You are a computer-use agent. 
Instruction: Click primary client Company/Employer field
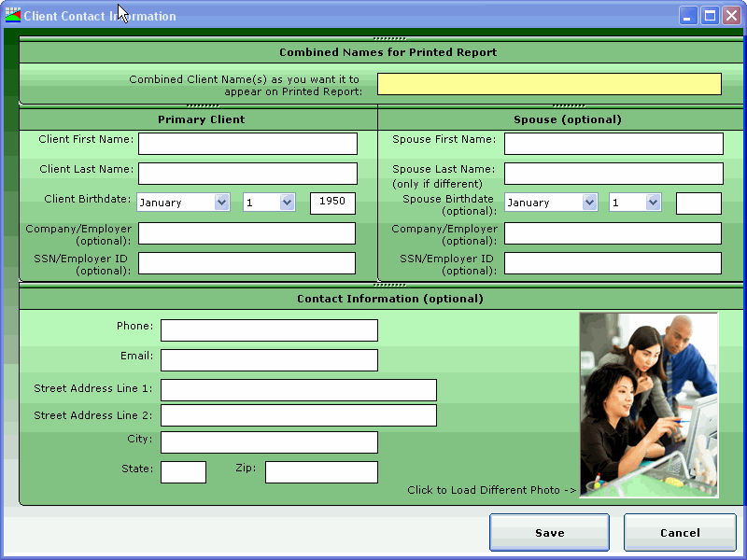click(x=247, y=233)
